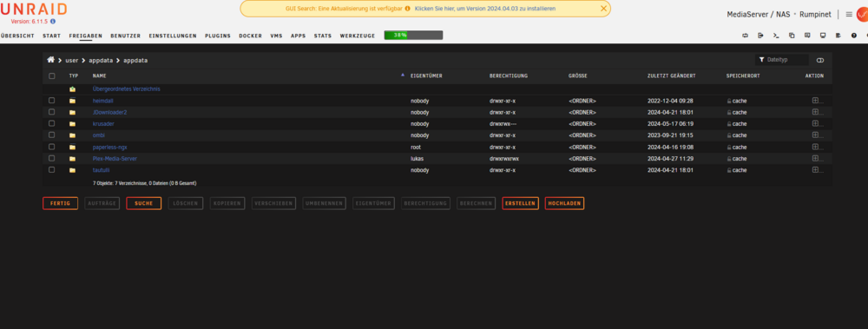Click the folder icon of heimdall
This screenshot has height=329, width=868.
[x=72, y=101]
